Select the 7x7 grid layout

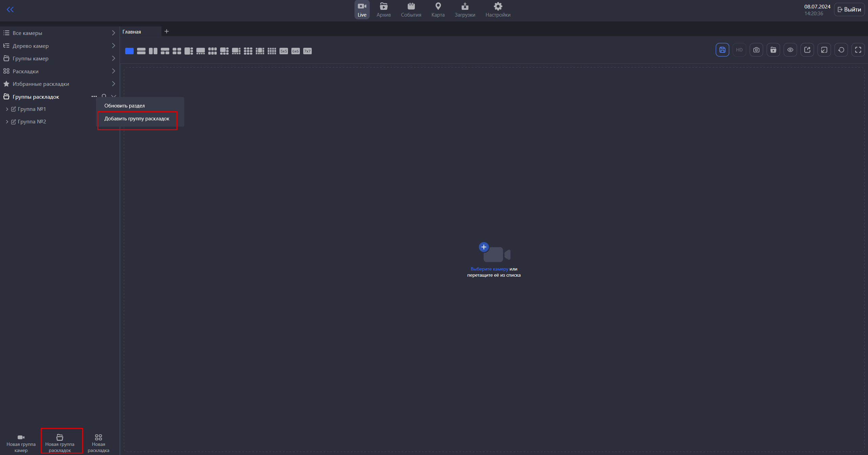(307, 51)
